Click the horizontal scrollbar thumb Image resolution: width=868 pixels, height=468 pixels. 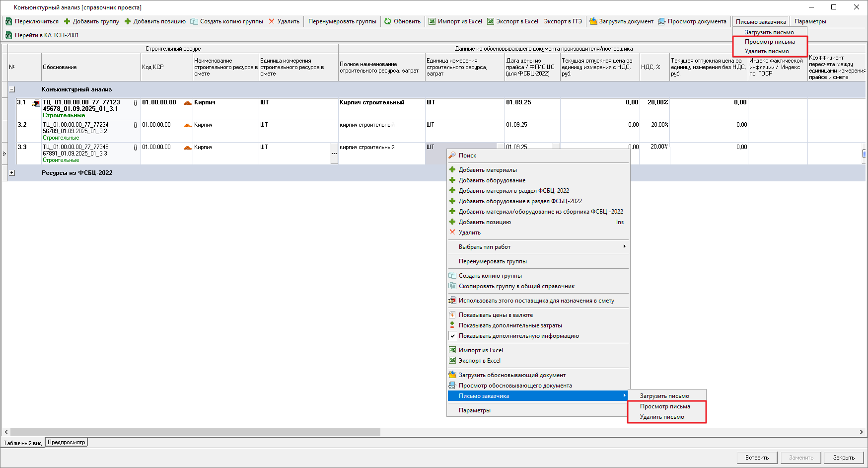pyautogui.click(x=195, y=432)
